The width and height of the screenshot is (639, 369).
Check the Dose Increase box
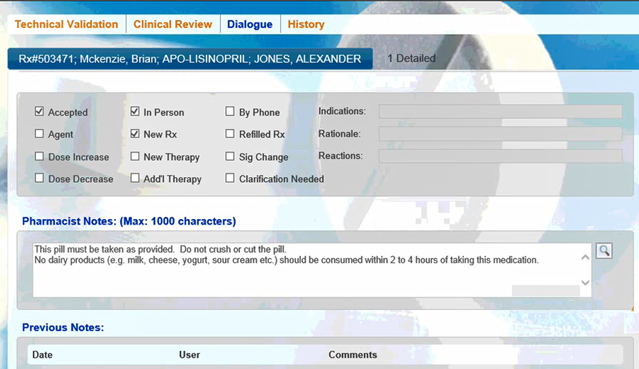39,156
